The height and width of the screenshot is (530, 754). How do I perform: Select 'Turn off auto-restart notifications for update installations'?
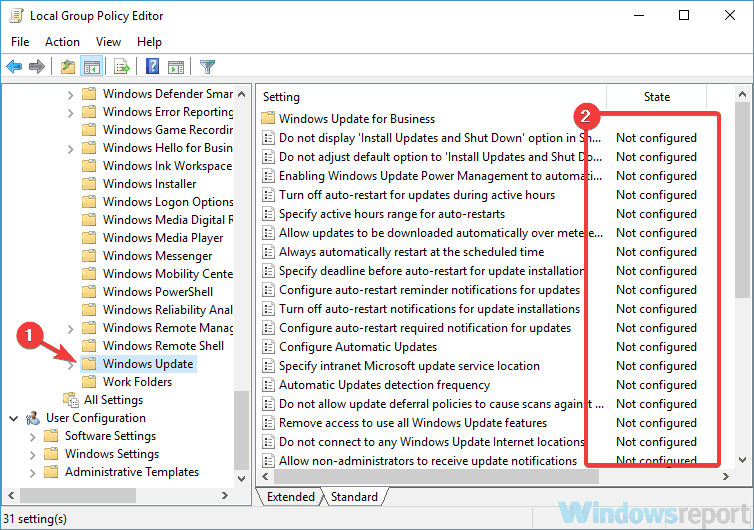[x=429, y=309]
